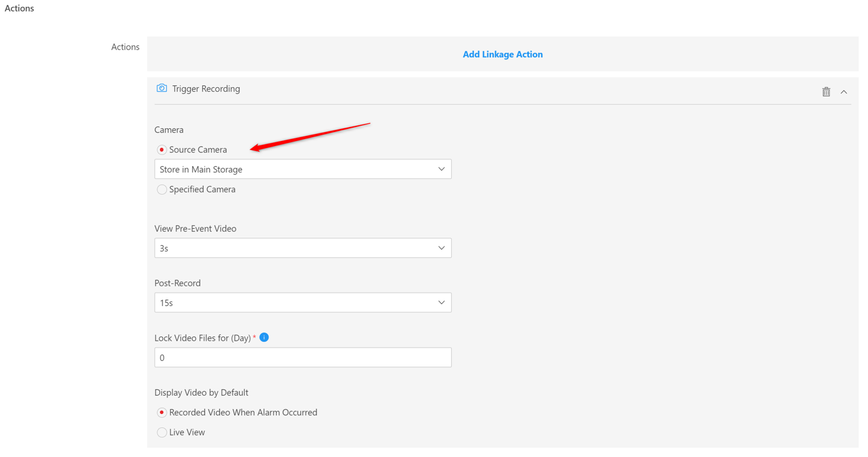Focus the Lock Video Files day input
Viewport: 868px width, 457px height.
pyautogui.click(x=303, y=358)
